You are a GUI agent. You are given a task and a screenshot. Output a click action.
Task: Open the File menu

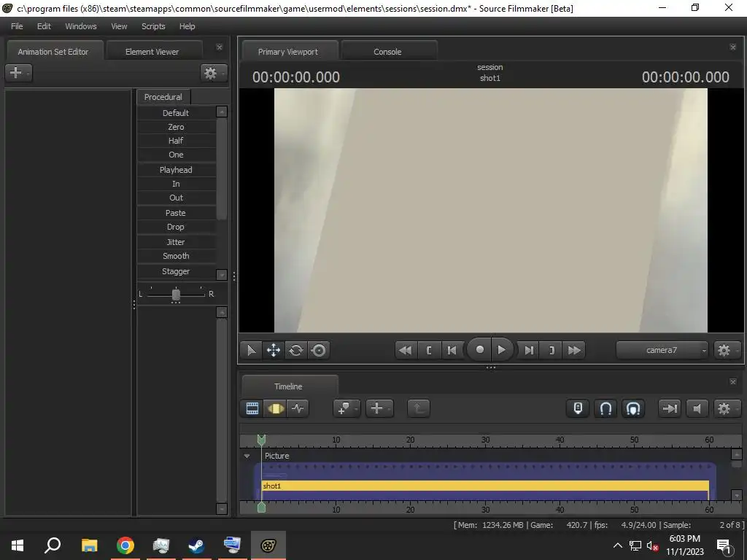(x=17, y=26)
